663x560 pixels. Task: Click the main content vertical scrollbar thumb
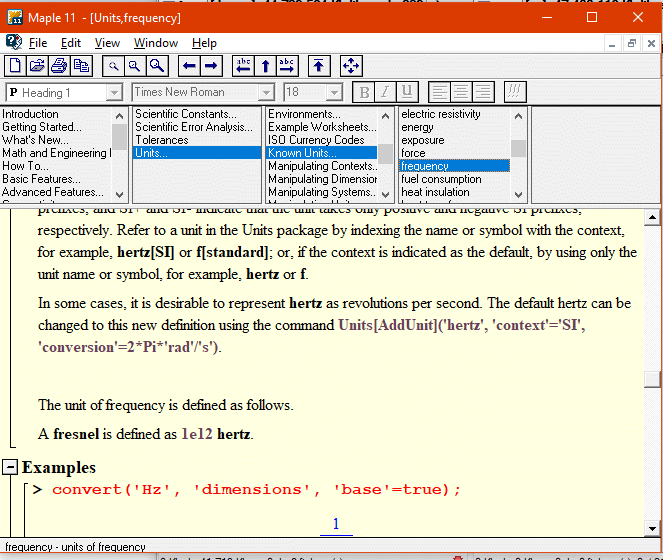[x=652, y=379]
